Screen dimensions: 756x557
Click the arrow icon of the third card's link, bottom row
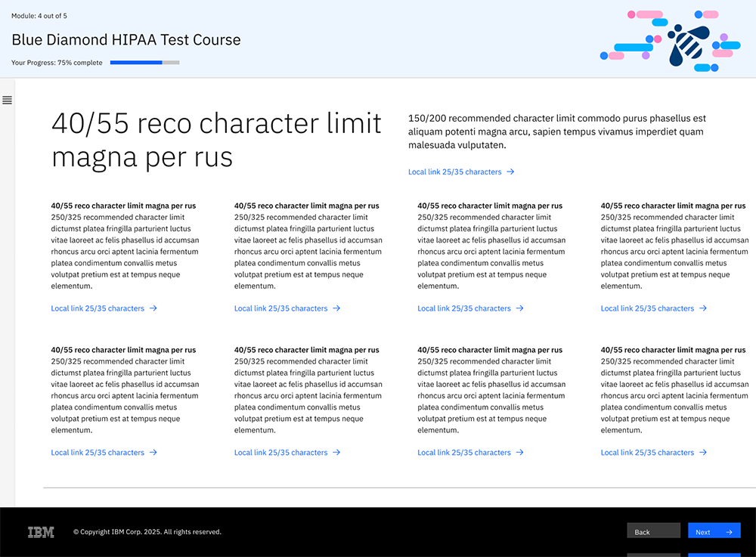[x=519, y=453]
